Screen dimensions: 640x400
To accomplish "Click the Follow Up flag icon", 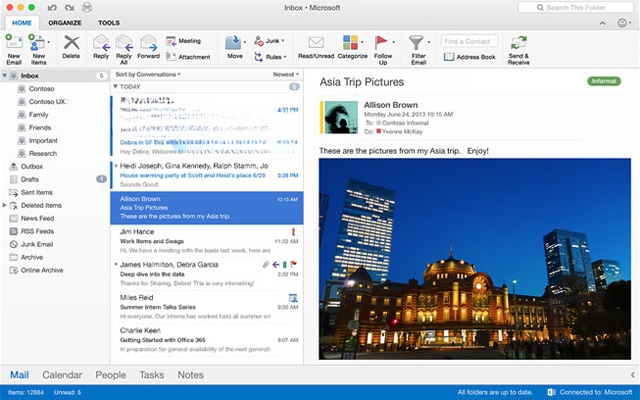I will [x=381, y=42].
